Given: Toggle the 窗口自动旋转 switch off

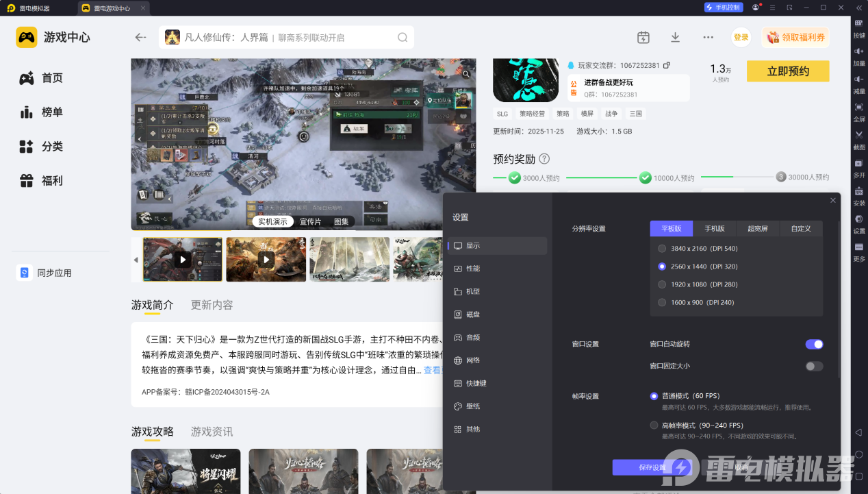Looking at the screenshot, I should tap(814, 344).
